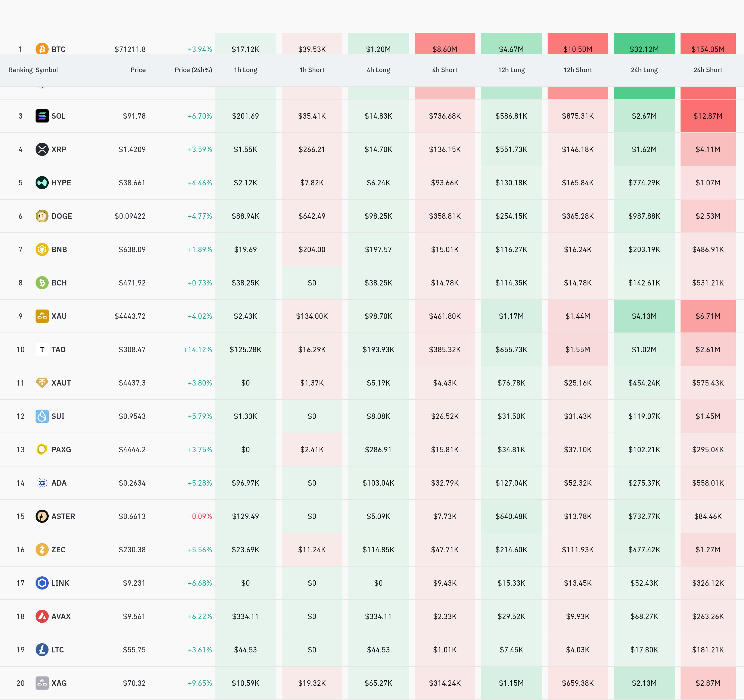
Task: Click the Zcash ZEC icon
Action: point(42,550)
